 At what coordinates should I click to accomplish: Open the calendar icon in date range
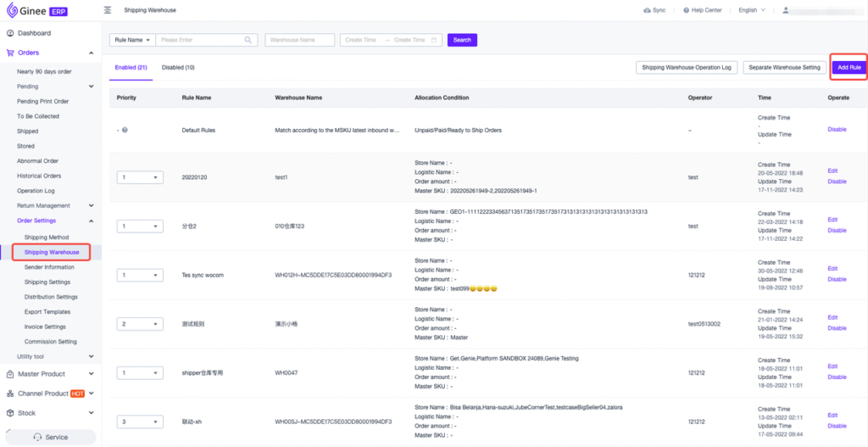click(x=434, y=40)
